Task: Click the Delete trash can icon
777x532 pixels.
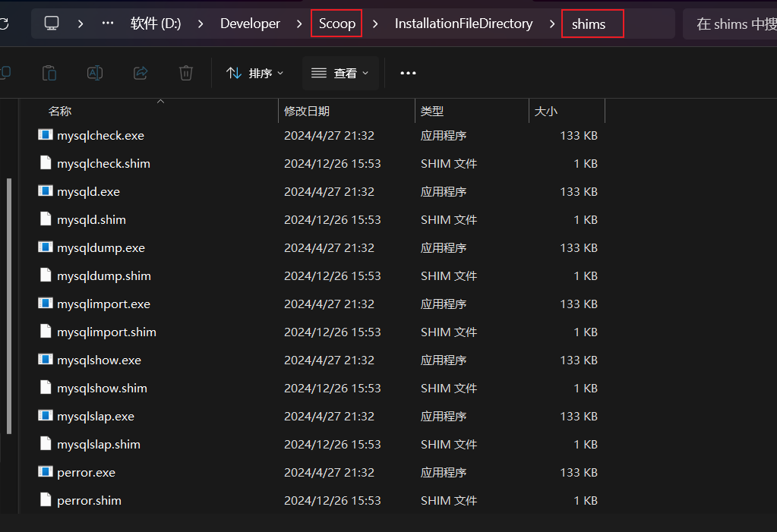Action: tap(186, 73)
